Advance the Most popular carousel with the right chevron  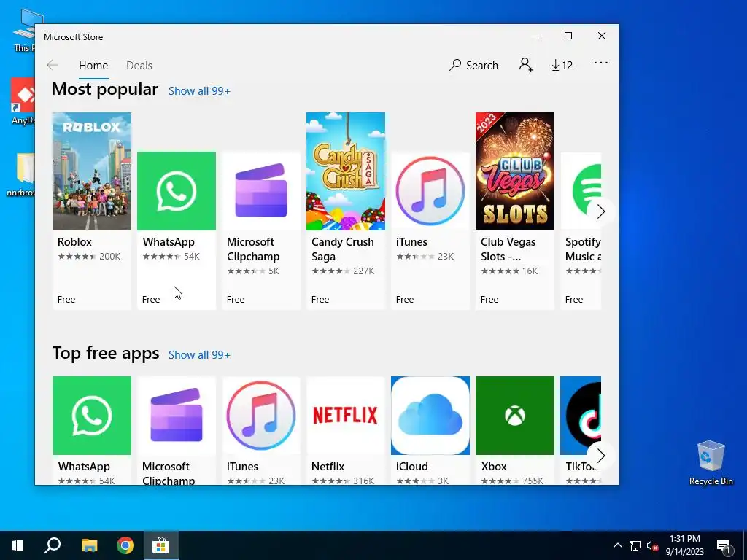click(601, 211)
